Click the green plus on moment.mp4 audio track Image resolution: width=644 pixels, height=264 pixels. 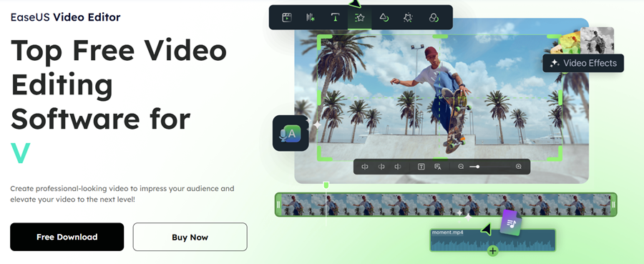coord(493,250)
